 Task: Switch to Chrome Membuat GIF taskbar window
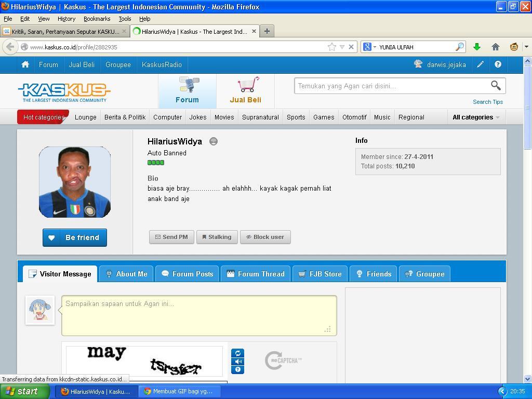pyautogui.click(x=180, y=391)
